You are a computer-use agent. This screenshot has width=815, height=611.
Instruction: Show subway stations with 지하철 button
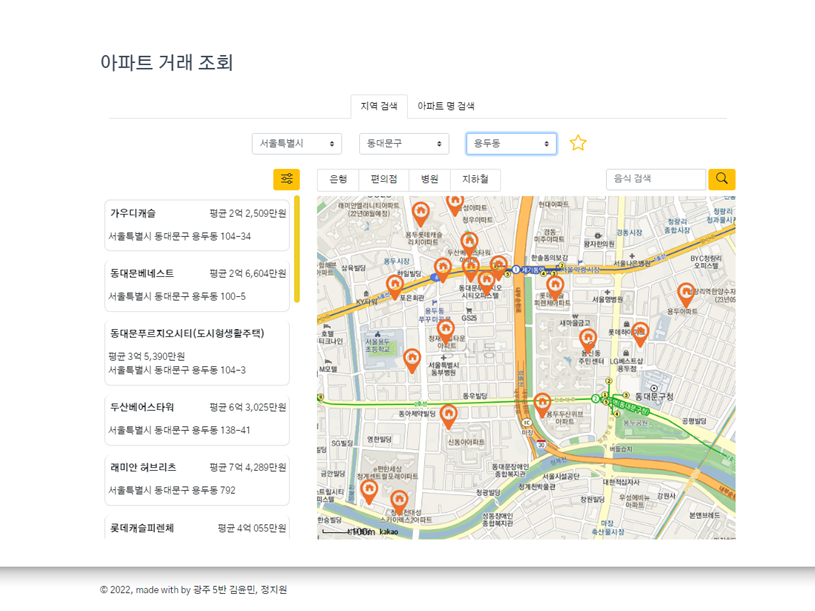475,180
